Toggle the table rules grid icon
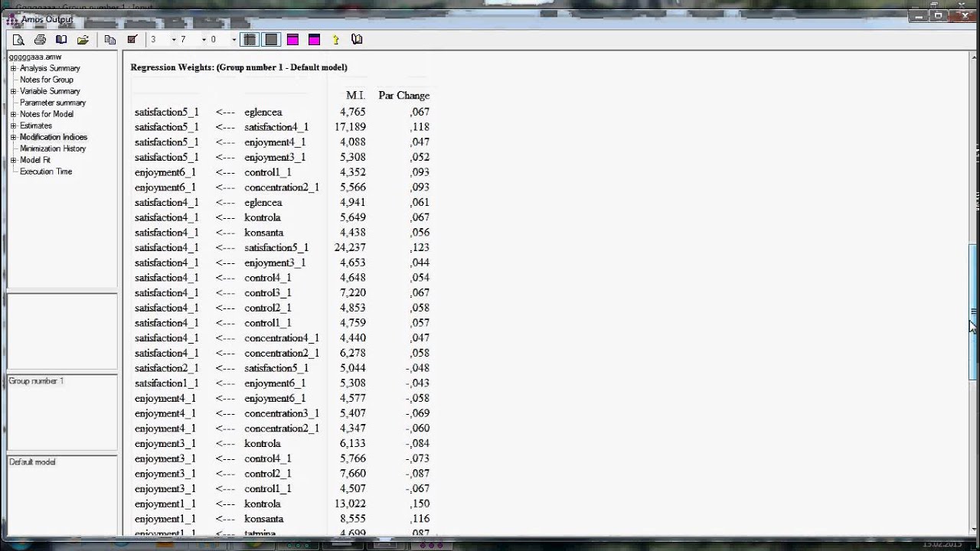 point(249,40)
